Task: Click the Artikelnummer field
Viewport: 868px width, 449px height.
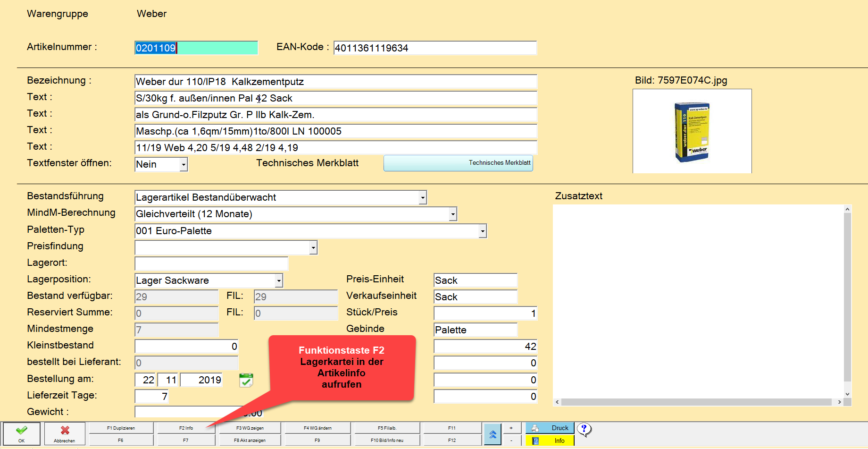Action: coord(196,48)
